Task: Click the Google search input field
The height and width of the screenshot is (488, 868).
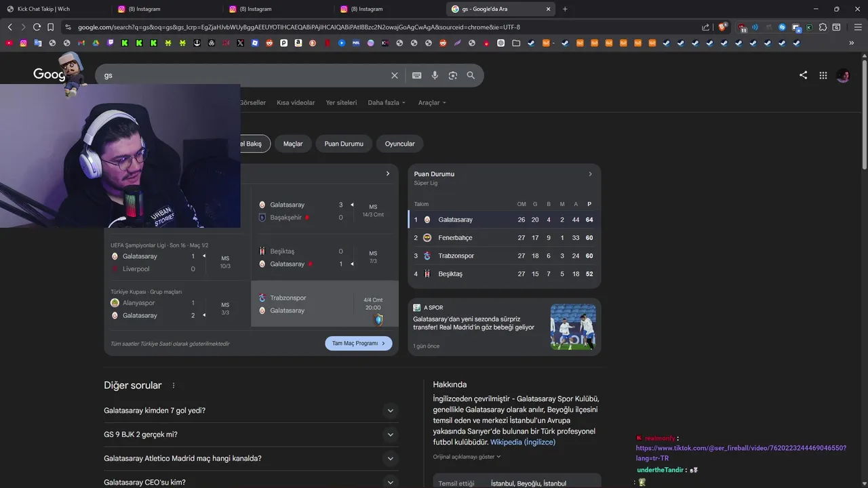Action: click(244, 75)
